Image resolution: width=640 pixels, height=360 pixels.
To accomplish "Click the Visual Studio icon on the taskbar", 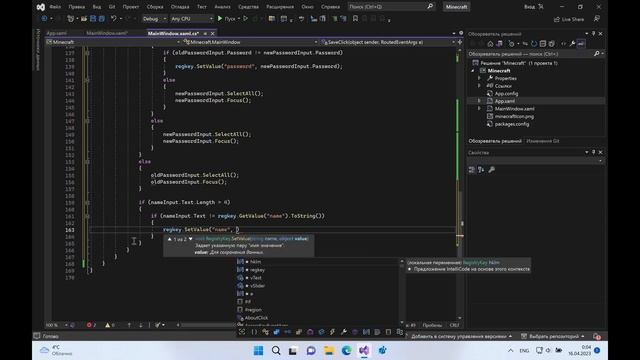I will pyautogui.click(x=364, y=351).
